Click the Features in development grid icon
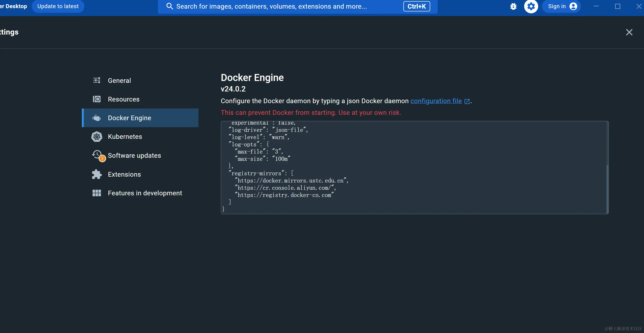The height and width of the screenshot is (333, 644). pos(97,193)
